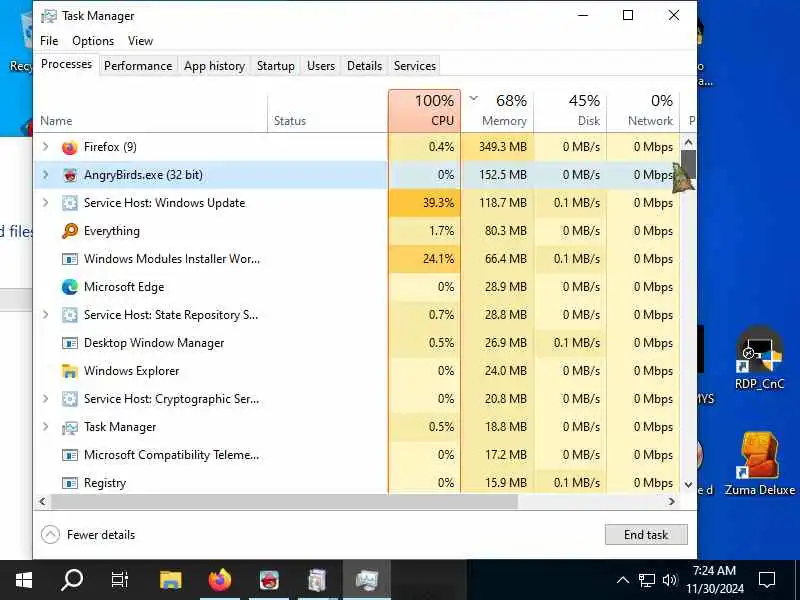Screen dimensions: 800x600
Task: Switch to the Startup tab
Action: point(276,66)
